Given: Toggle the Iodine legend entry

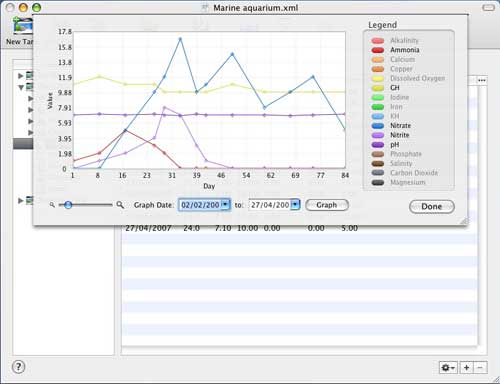Looking at the screenshot, I should (390, 97).
